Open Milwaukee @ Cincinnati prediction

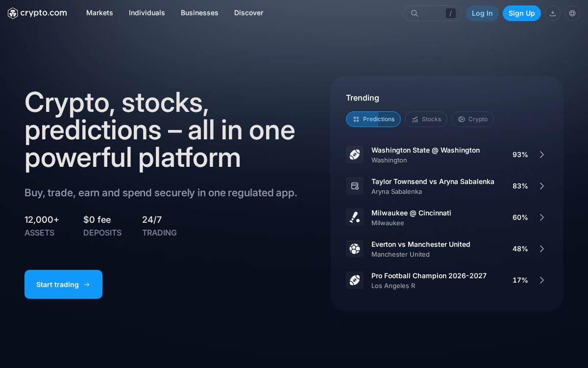coord(447,217)
